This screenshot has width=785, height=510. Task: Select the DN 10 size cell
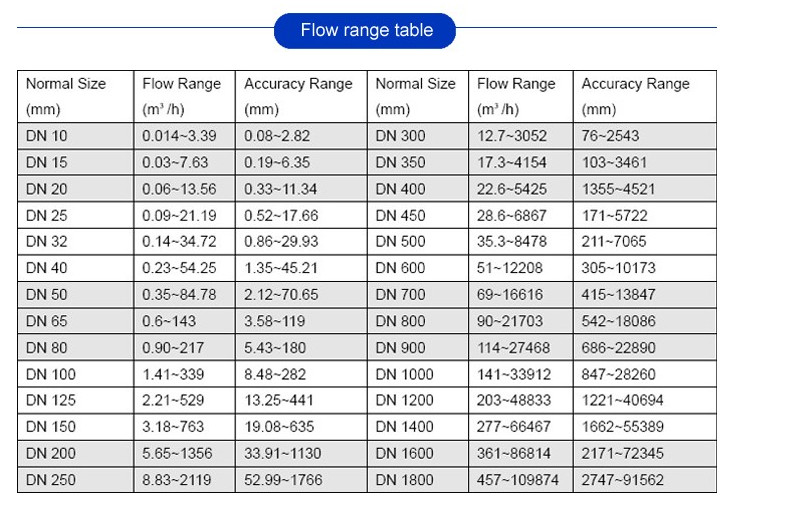coord(45,136)
